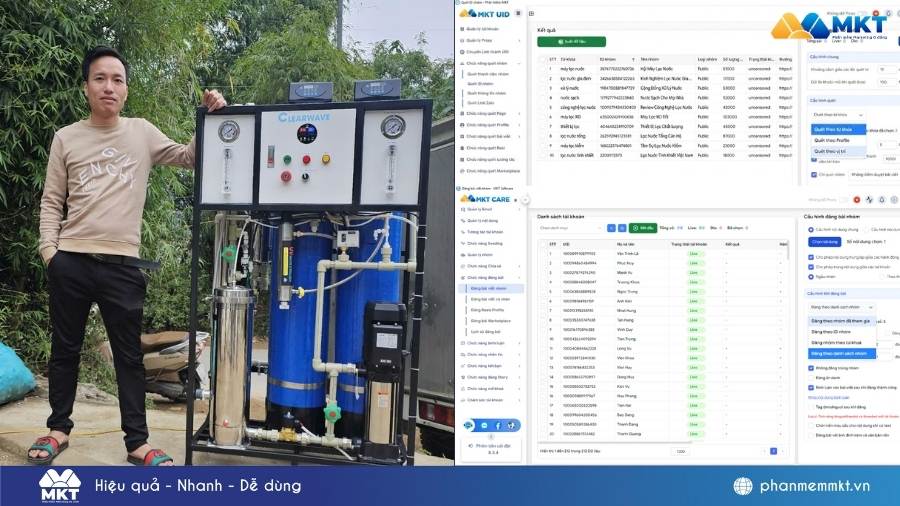Click the Messenger icon in MKT Care sidebar footer
The width and height of the screenshot is (900, 506).
(x=484, y=425)
